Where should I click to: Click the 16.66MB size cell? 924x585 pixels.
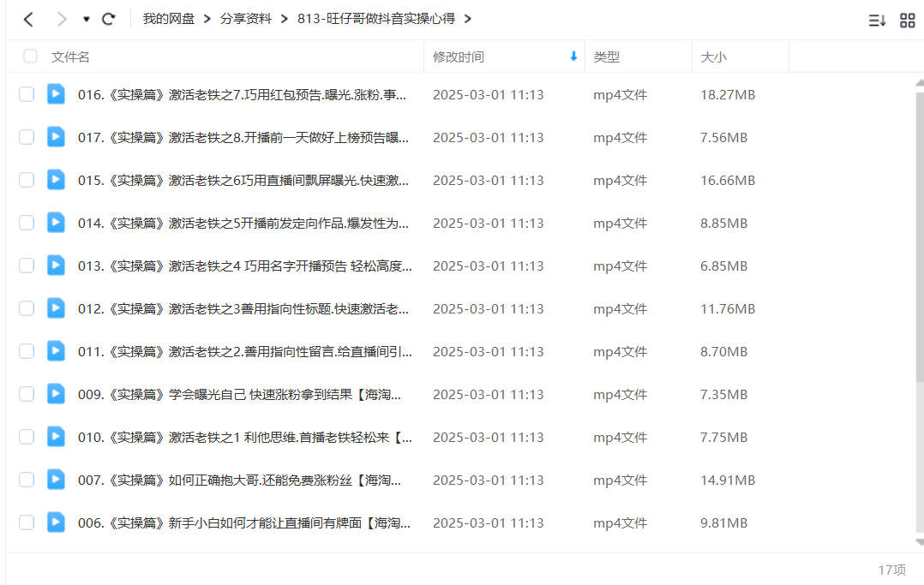[x=728, y=180]
